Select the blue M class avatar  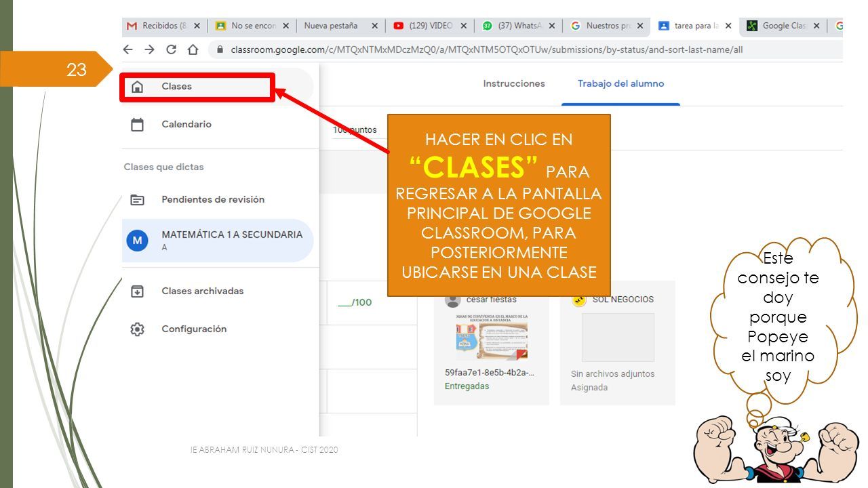pos(138,240)
